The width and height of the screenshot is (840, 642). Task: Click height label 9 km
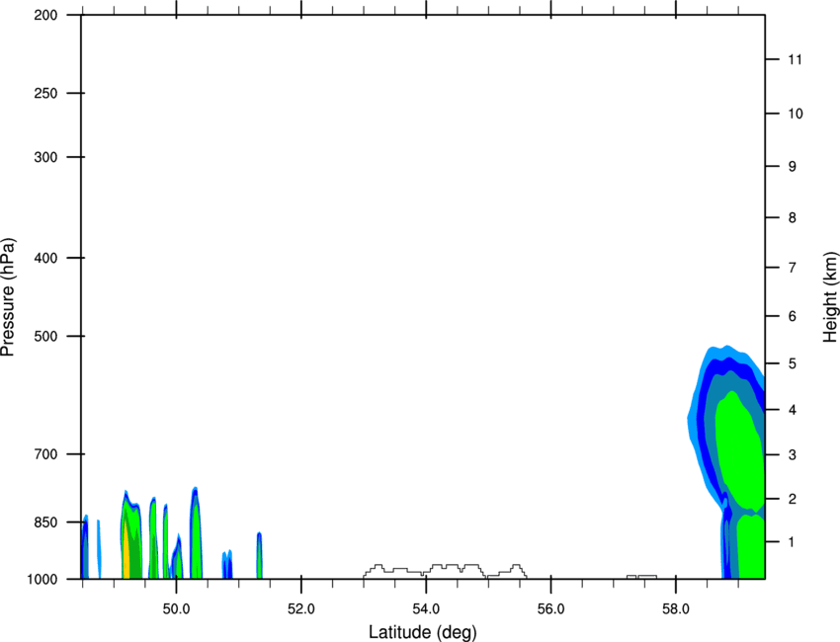point(792,167)
